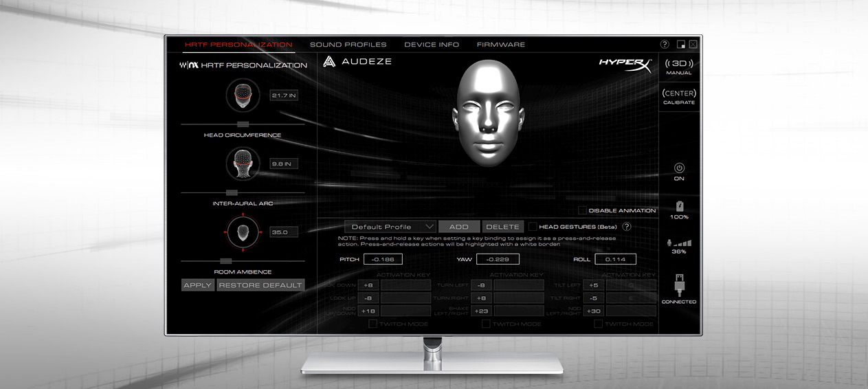Click the Turn Left activation key field
Image resolution: width=868 pixels, height=389 pixels.
point(519,285)
